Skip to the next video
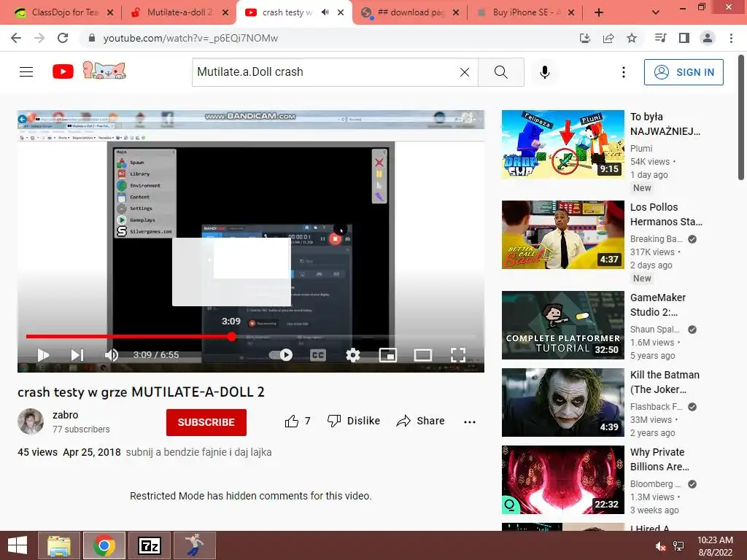This screenshot has width=747, height=560. 77,355
